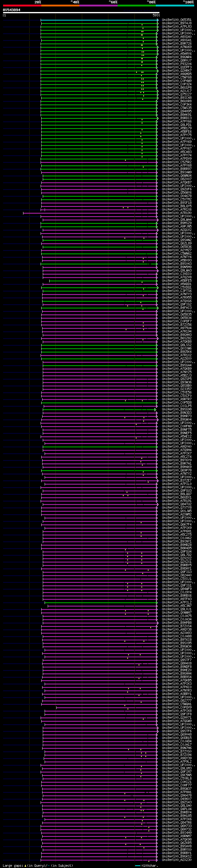The height and width of the screenshot is (868, 197).
Task: Click the UniRef100_A7R190 label
Action: click(x=176, y=213)
